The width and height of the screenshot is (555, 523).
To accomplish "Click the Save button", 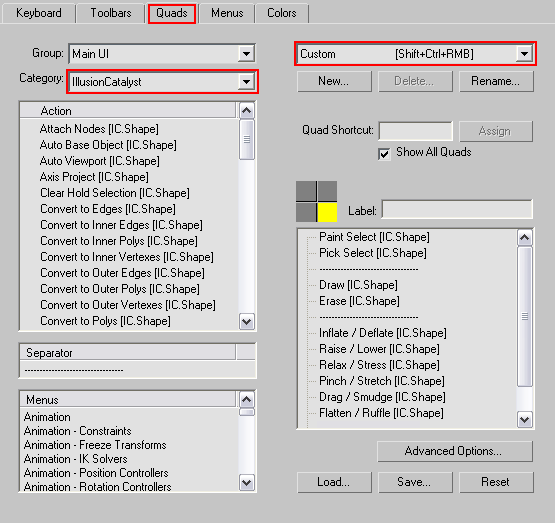I will click(415, 482).
